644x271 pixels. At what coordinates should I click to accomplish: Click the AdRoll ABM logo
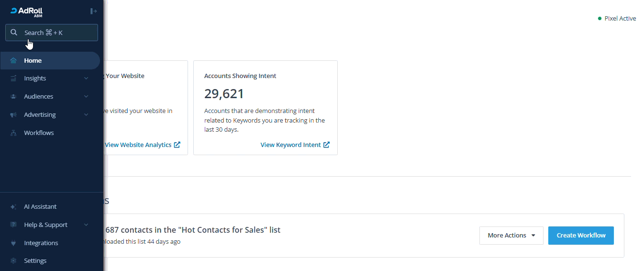(x=27, y=11)
